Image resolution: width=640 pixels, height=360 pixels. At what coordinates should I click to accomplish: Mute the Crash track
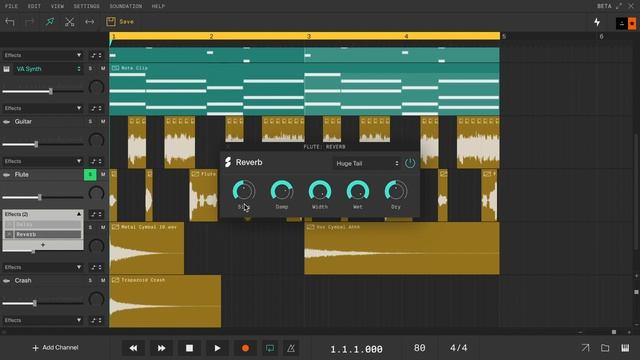(103, 280)
